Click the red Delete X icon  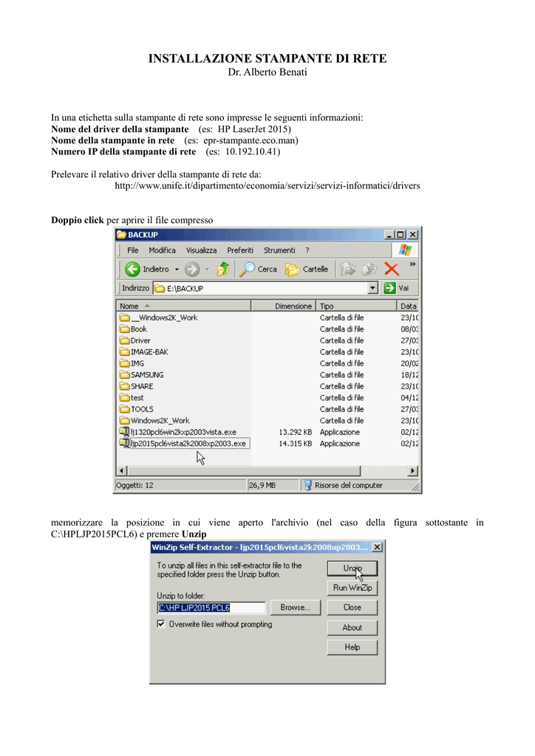click(x=391, y=269)
